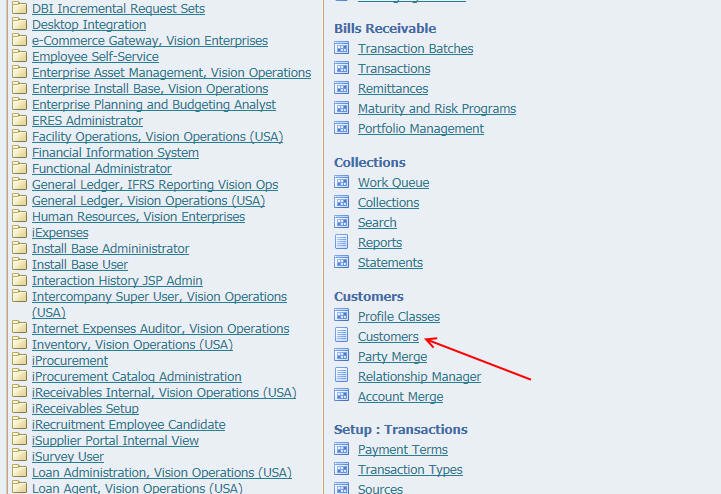The width and height of the screenshot is (721, 494).
Task: Click form icon beside Maturity and Risk Programs
Action: coord(342,108)
